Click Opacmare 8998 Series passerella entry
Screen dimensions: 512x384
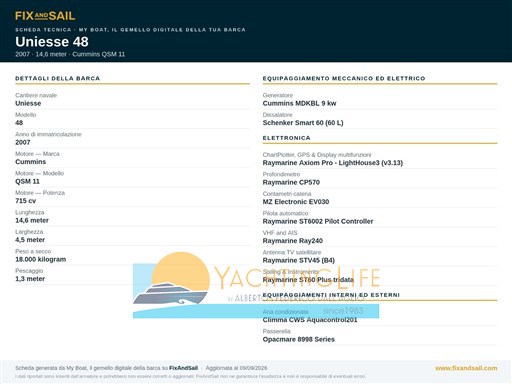[298, 339]
